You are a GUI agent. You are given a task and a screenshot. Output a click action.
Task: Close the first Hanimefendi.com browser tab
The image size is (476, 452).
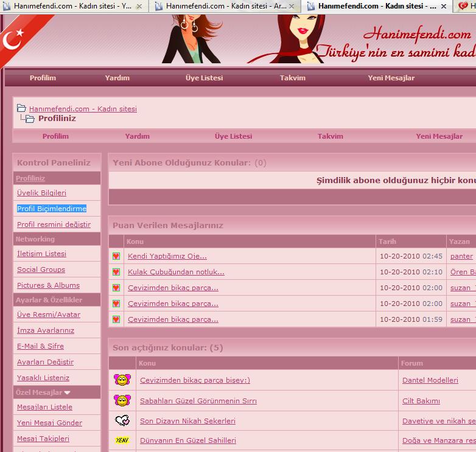139,7
